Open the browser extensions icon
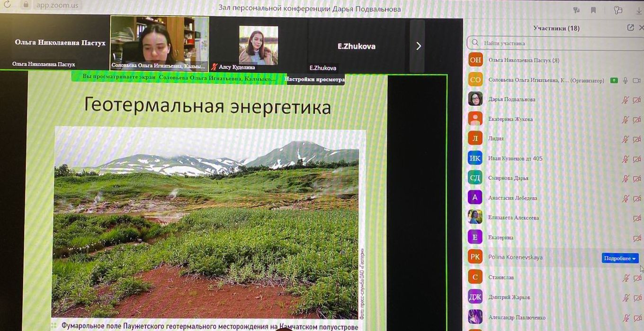This screenshot has height=331, width=644. pyautogui.click(x=618, y=10)
